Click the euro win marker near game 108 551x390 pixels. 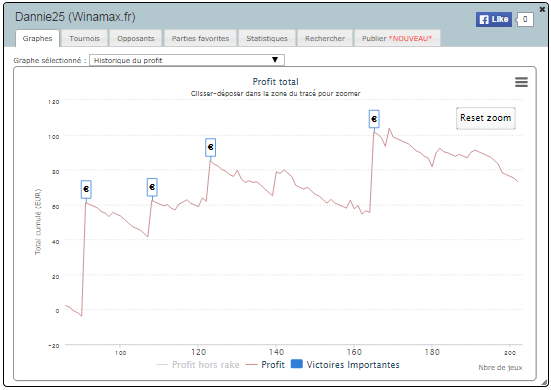click(x=152, y=187)
